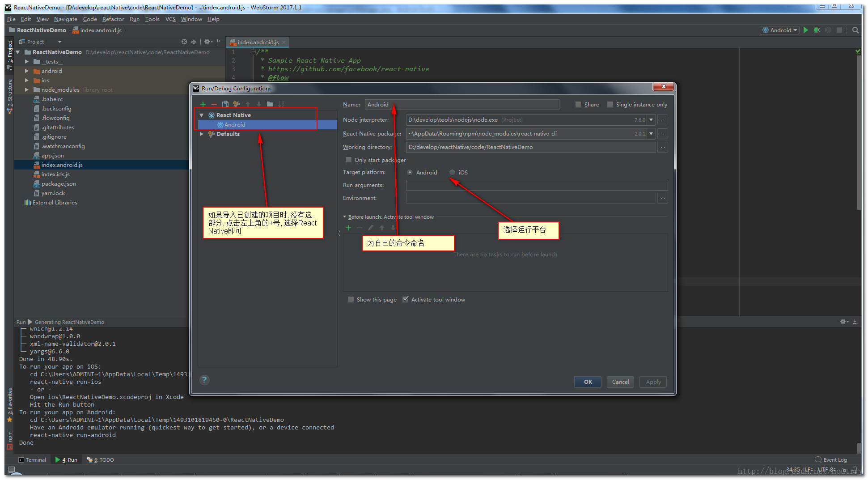Viewport: 868px width, 480px height.
Task: Check Only start packager option
Action: (348, 160)
